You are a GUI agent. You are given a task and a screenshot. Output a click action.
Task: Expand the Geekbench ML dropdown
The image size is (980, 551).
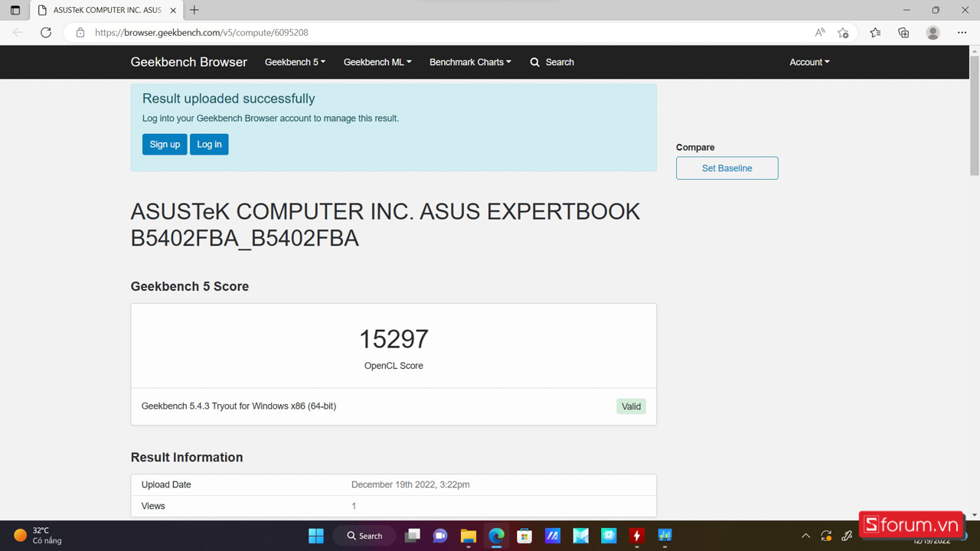pyautogui.click(x=377, y=62)
